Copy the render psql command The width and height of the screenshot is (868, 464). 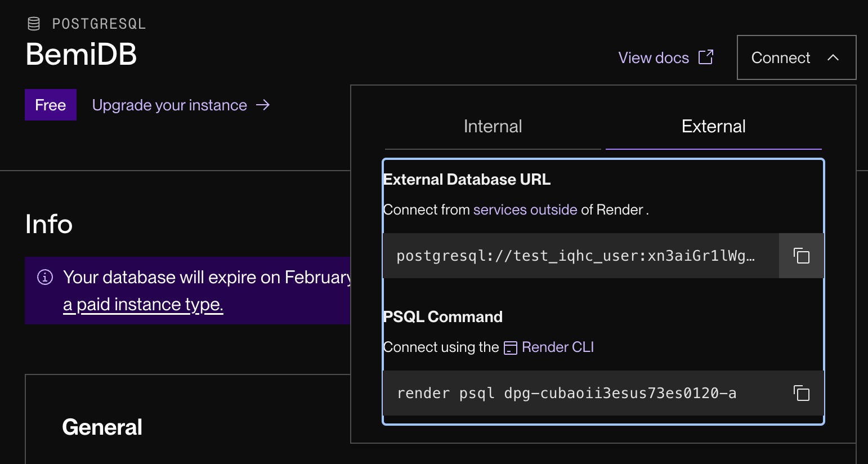point(801,393)
